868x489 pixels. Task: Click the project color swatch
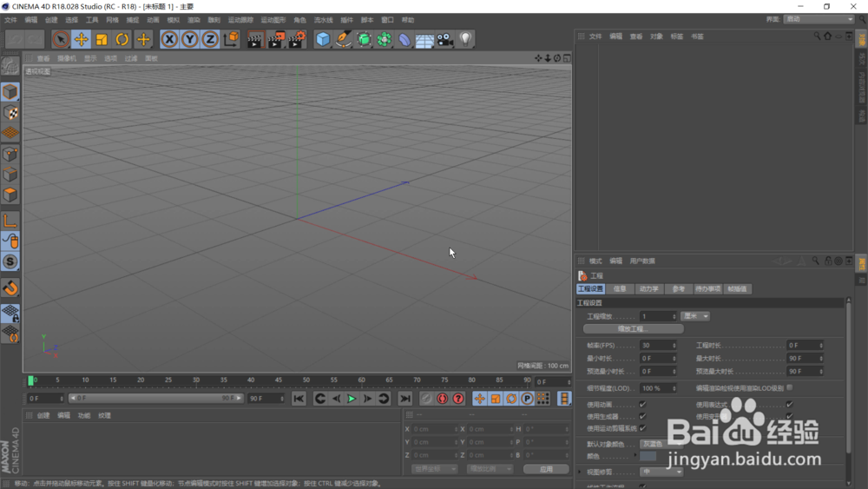pos(648,456)
